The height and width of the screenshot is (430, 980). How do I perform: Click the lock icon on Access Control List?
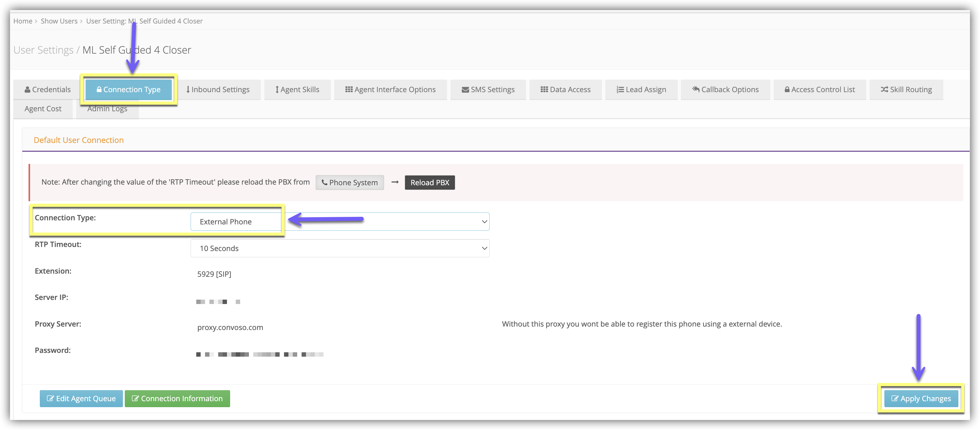tap(787, 90)
